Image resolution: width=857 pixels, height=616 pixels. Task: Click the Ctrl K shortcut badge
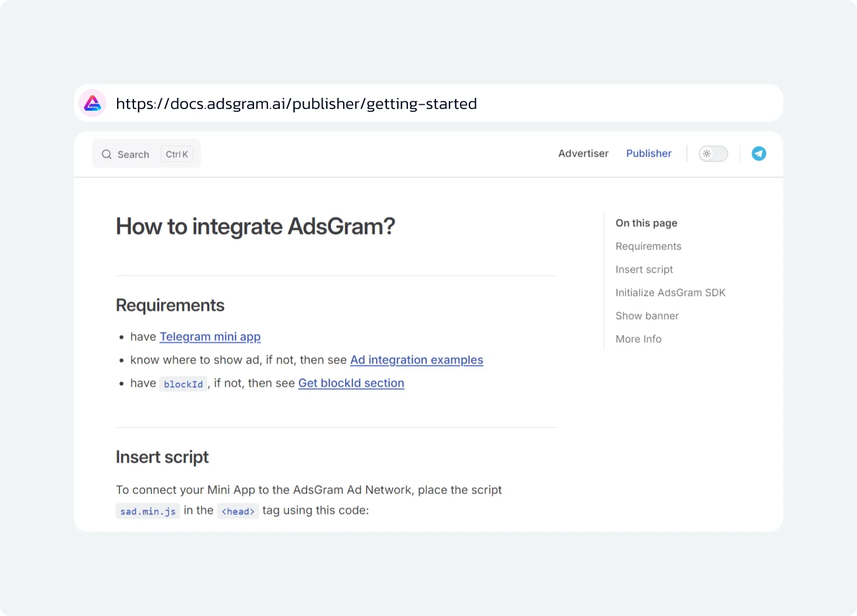point(177,155)
